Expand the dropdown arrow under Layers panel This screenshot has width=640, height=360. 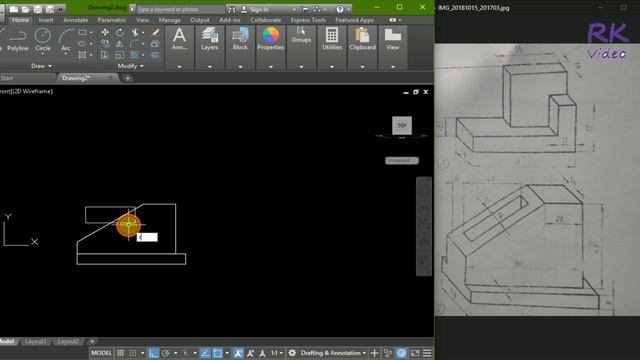[x=210, y=67]
